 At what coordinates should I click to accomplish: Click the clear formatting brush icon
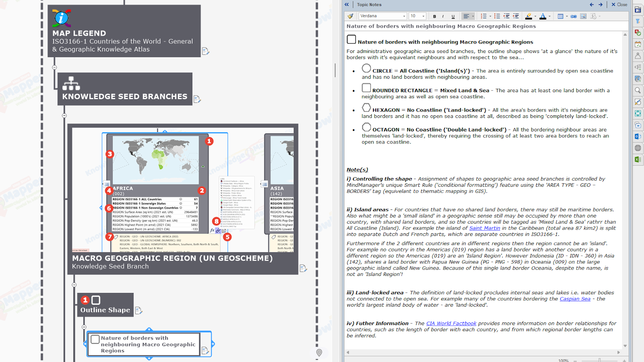[350, 16]
